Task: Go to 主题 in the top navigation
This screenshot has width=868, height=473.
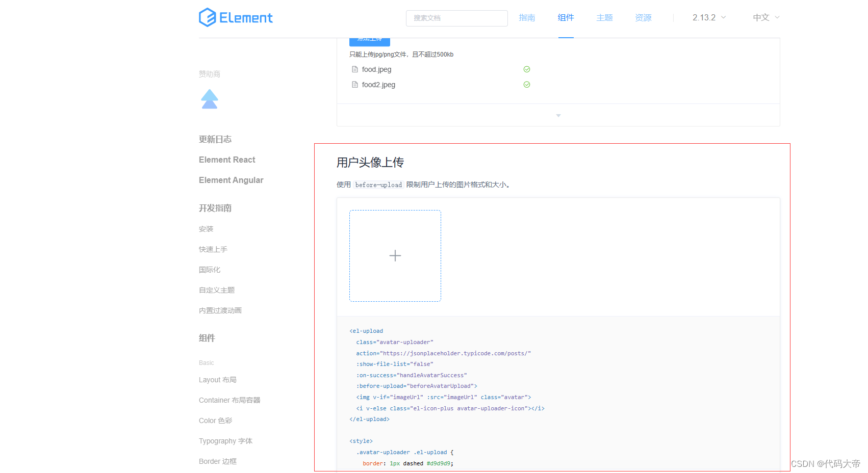Action: [604, 17]
